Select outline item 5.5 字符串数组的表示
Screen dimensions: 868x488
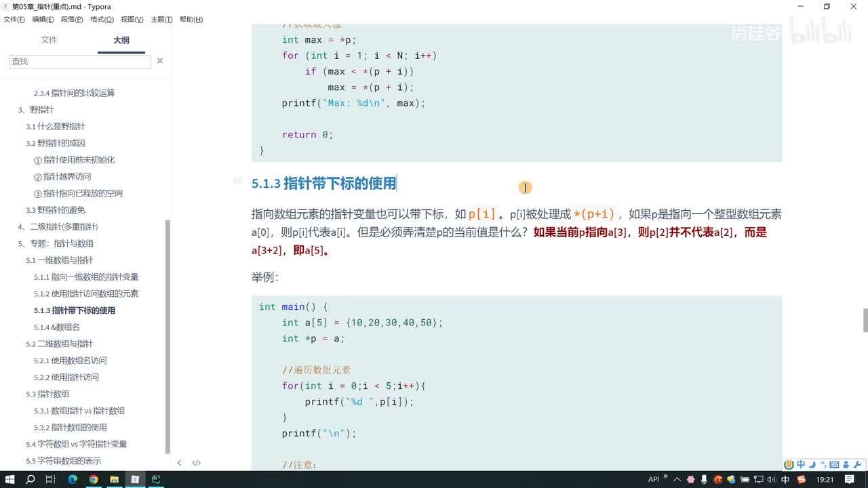(x=64, y=461)
